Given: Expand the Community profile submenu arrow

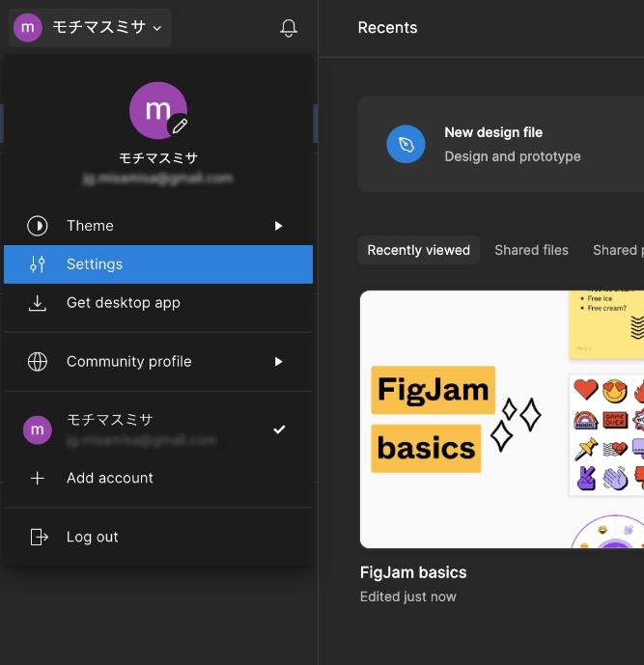Looking at the screenshot, I should [278, 362].
